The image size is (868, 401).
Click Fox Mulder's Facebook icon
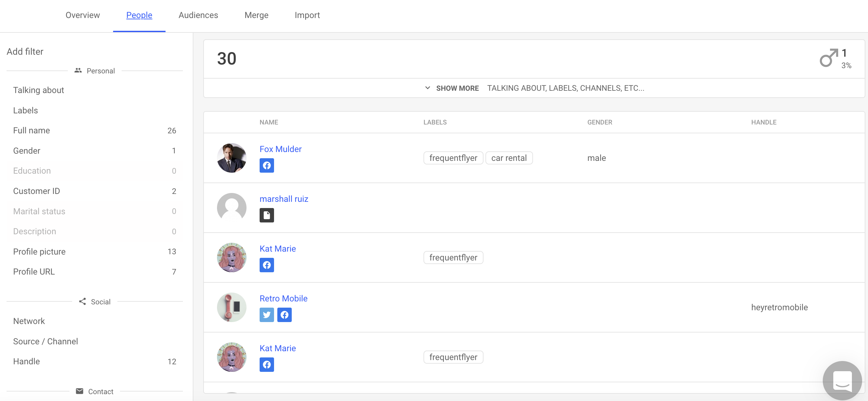coord(267,165)
